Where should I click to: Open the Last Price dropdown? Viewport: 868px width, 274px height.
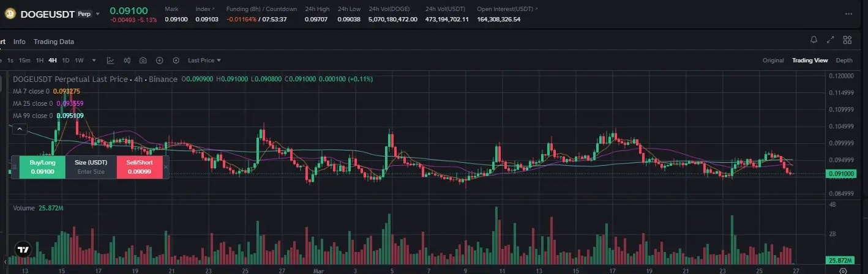click(204, 61)
